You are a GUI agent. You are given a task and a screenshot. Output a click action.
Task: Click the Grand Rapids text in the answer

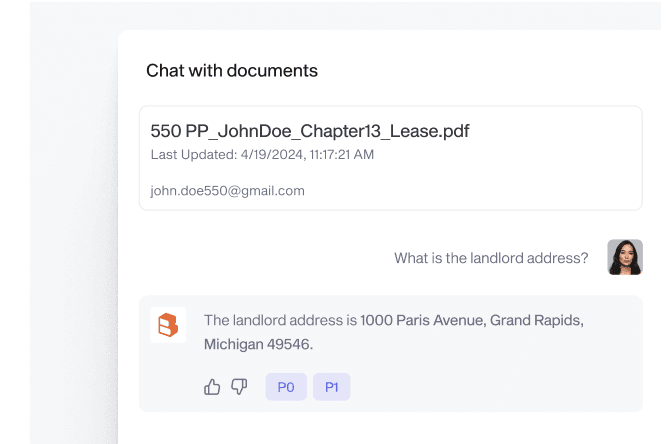point(537,320)
